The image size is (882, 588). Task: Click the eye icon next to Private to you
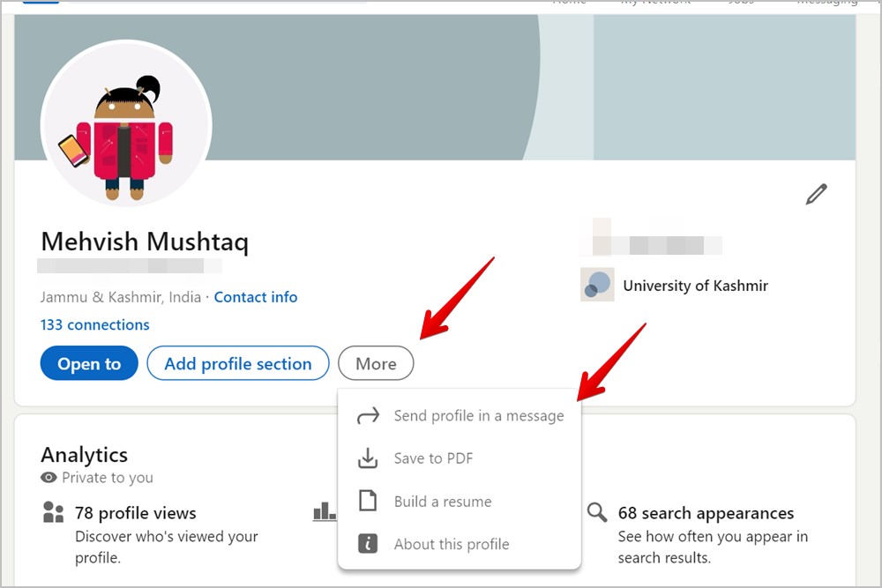point(49,478)
